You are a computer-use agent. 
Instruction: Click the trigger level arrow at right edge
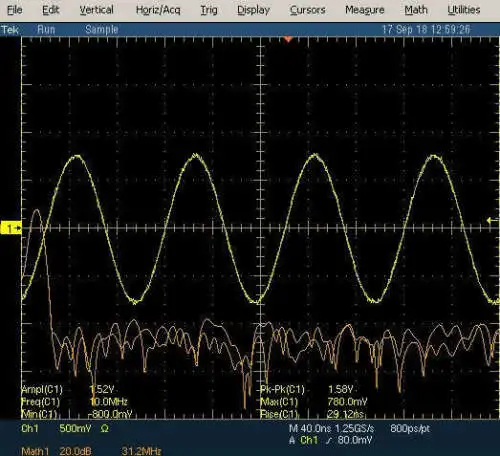pos(492,220)
